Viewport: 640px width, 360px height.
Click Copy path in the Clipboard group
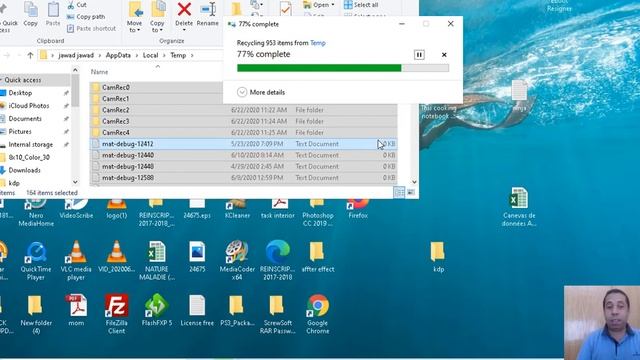[86, 17]
